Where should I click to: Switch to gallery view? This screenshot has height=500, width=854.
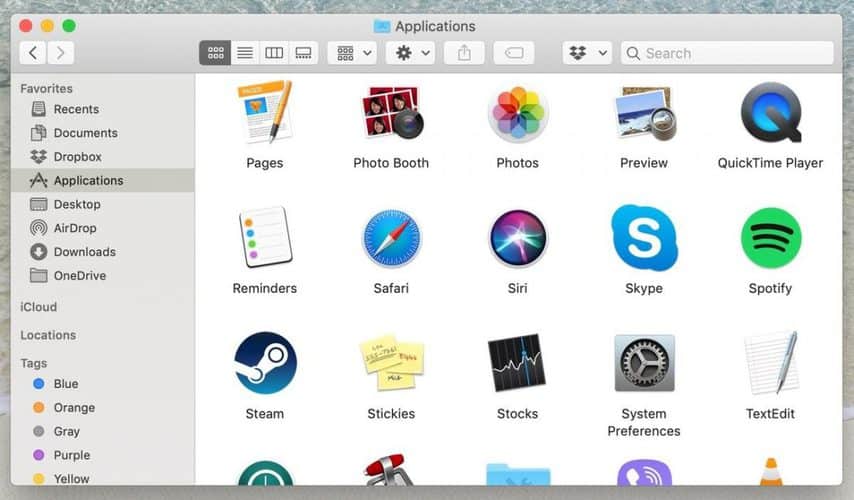(303, 53)
